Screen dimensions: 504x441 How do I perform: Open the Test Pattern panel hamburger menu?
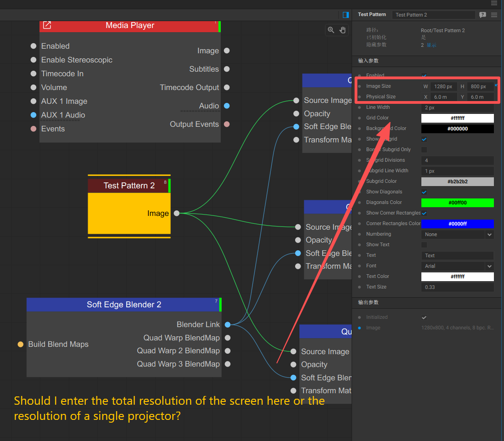[x=494, y=15]
